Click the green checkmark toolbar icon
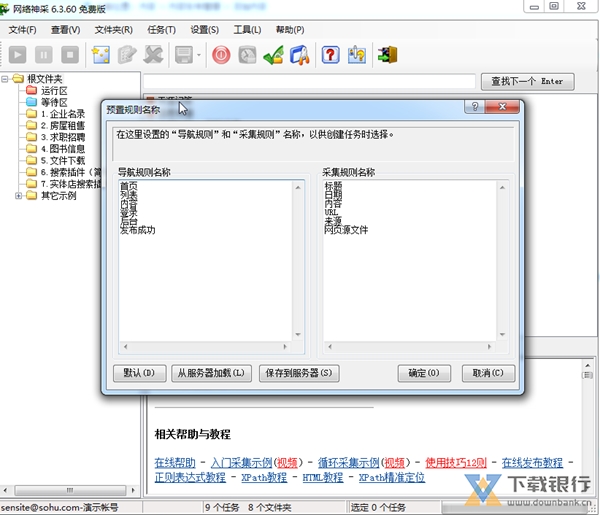 pos(274,55)
